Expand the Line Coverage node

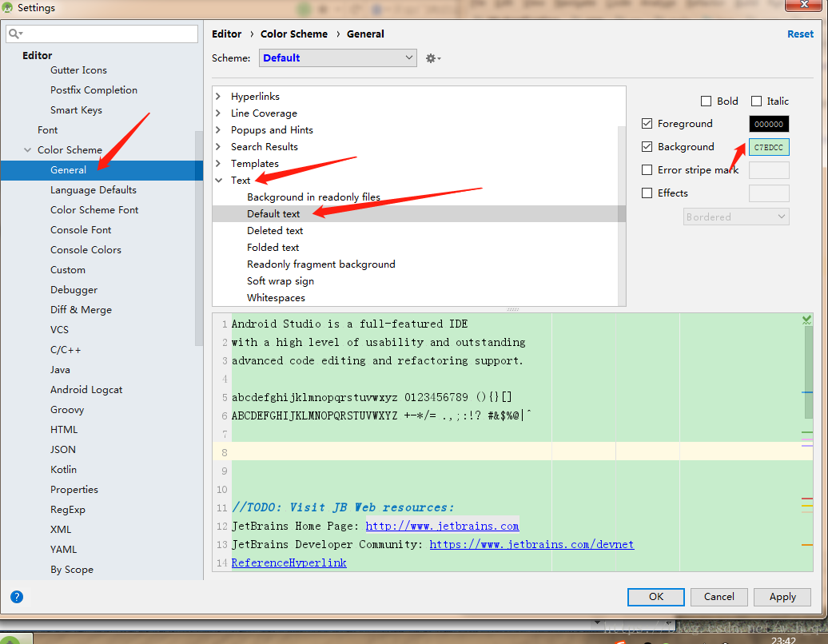tap(218, 113)
